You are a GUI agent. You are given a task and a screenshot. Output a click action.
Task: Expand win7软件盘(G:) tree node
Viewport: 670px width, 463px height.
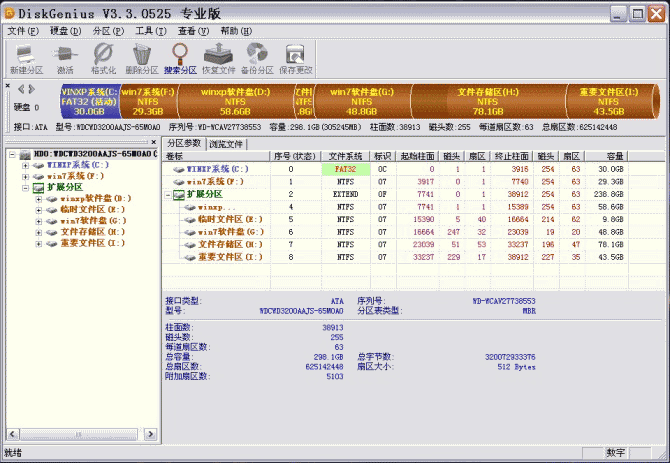38,221
